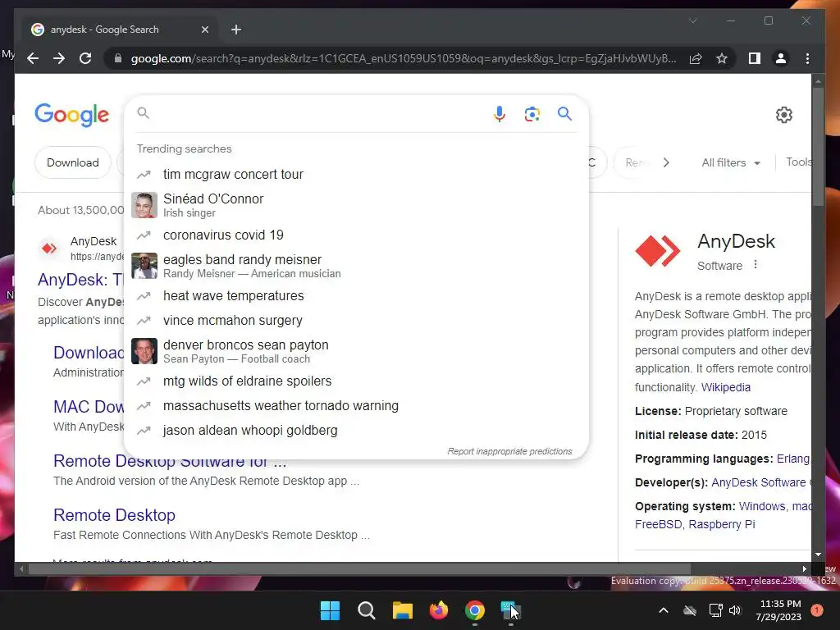Select suggestion heat wave temperatures
Viewport: 840px width, 630px height.
click(x=356, y=295)
